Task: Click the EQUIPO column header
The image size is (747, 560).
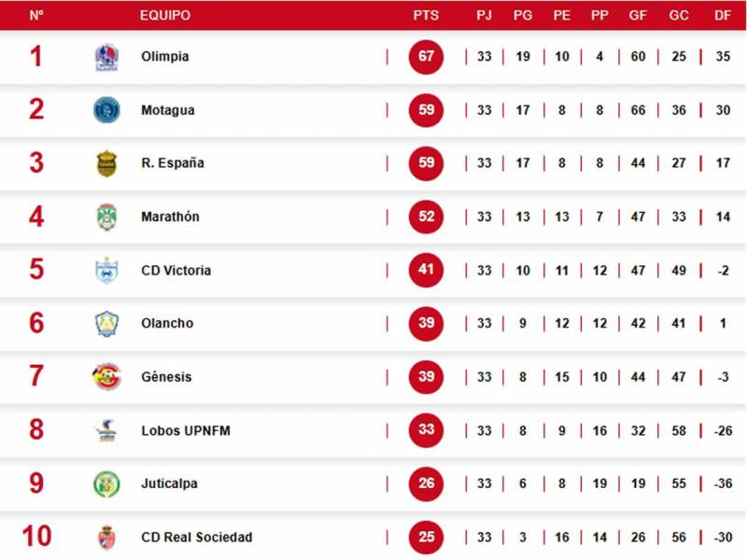Action: (x=165, y=16)
